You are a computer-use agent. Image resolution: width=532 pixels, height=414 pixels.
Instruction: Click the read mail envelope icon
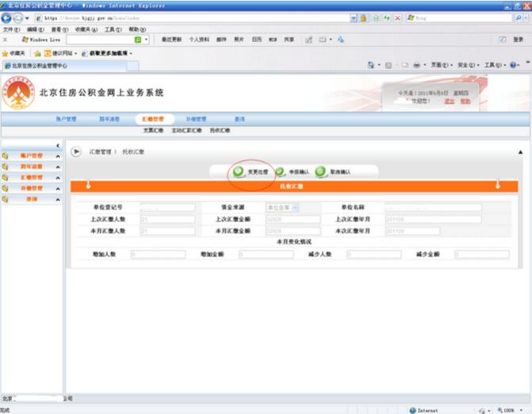[405, 65]
